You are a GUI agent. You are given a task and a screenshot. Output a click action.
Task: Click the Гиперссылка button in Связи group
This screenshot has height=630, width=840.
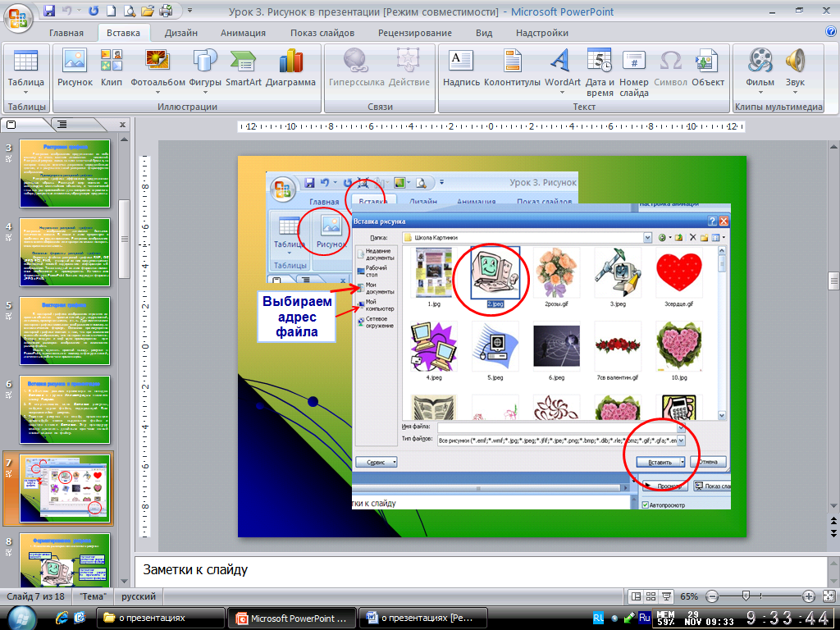[357, 67]
